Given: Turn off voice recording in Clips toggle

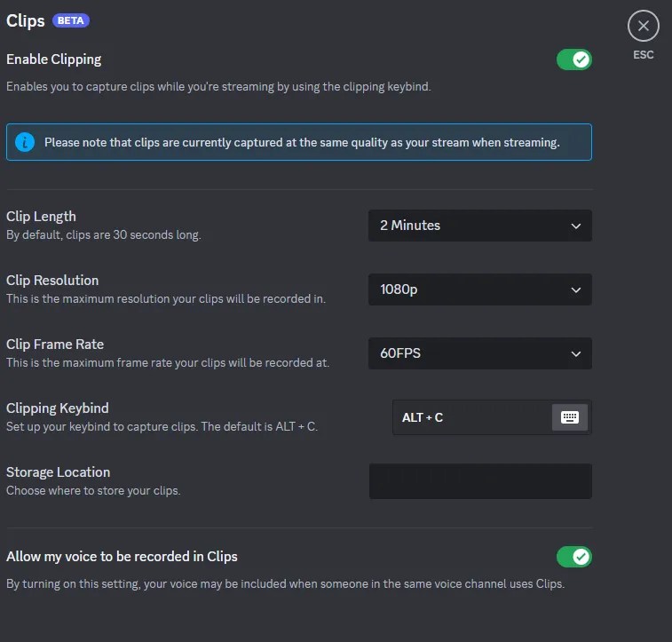Looking at the screenshot, I should [573, 557].
